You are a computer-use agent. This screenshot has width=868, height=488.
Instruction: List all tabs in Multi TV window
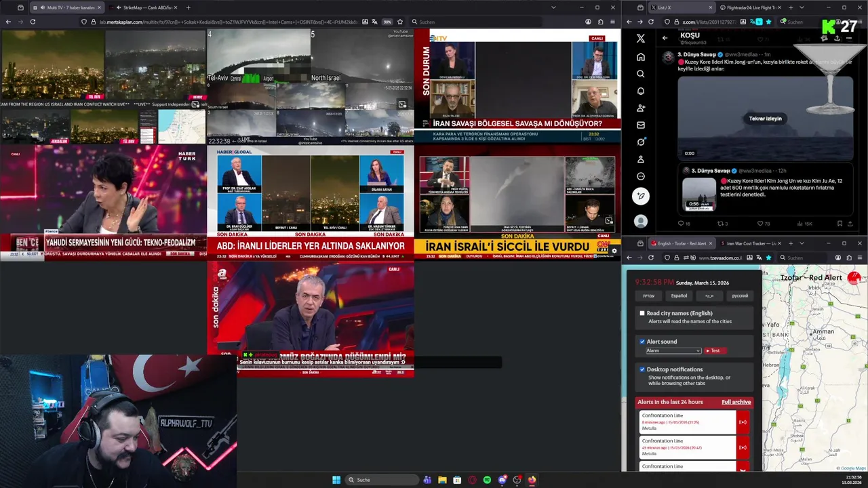pyautogui.click(x=553, y=7)
